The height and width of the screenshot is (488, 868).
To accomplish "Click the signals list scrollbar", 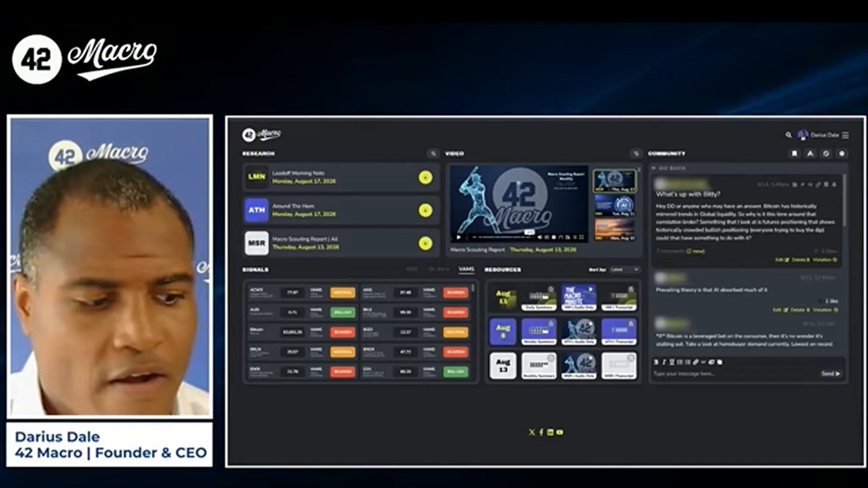I will (x=473, y=288).
